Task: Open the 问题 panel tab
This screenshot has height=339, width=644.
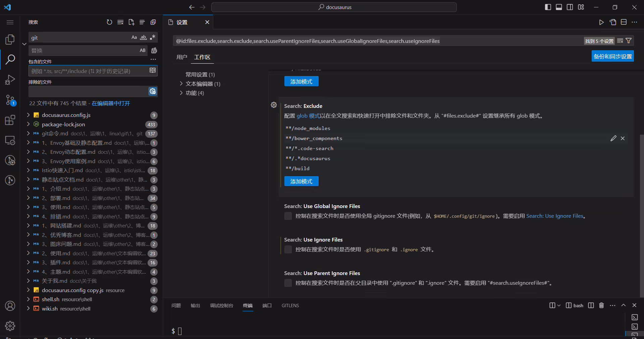Action: pyautogui.click(x=176, y=306)
